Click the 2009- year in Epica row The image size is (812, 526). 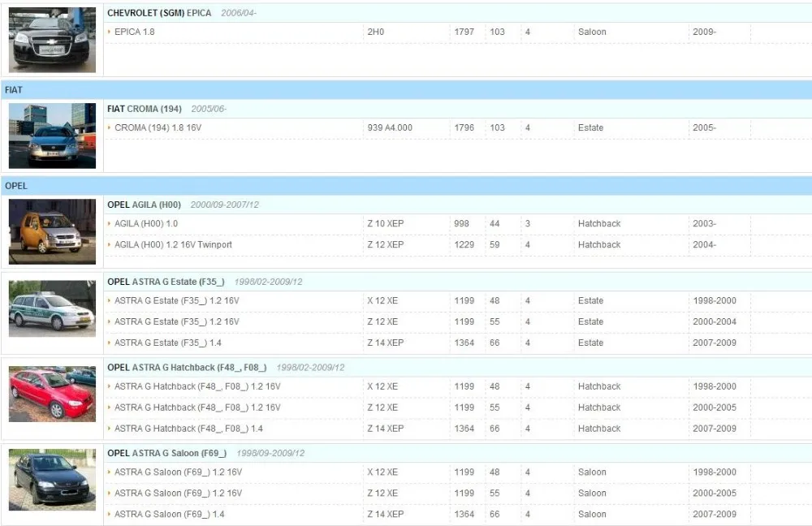tap(704, 32)
